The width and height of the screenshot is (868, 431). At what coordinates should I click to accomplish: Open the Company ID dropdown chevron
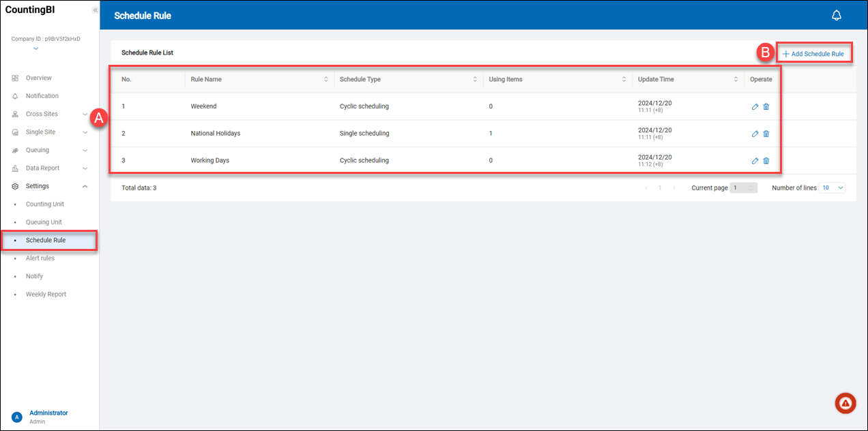click(35, 48)
